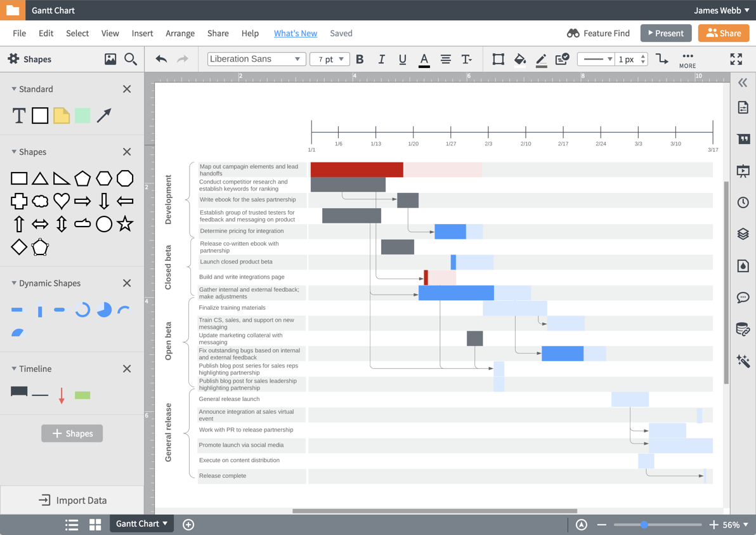Click the magic wand diagram assist icon
Image resolution: width=756 pixels, height=535 pixels.
pyautogui.click(x=743, y=360)
